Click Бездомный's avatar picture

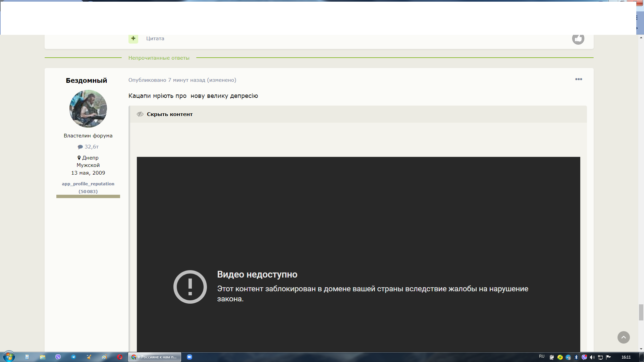[x=88, y=109]
